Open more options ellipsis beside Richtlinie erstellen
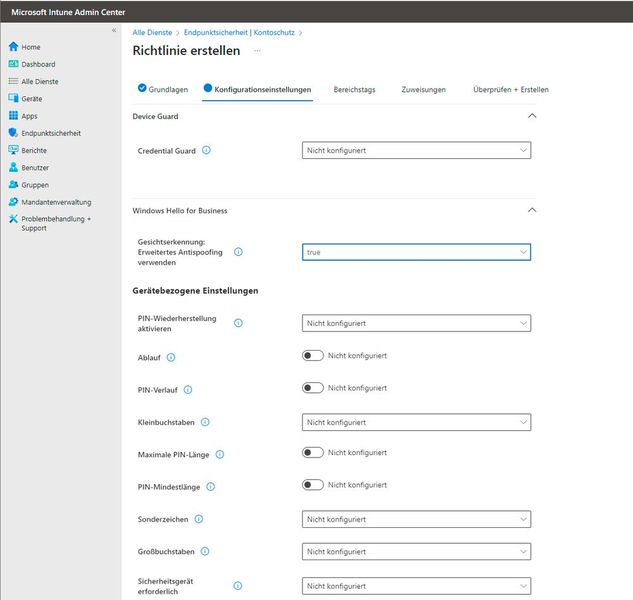Screen dimensions: 633x600 tap(257, 51)
